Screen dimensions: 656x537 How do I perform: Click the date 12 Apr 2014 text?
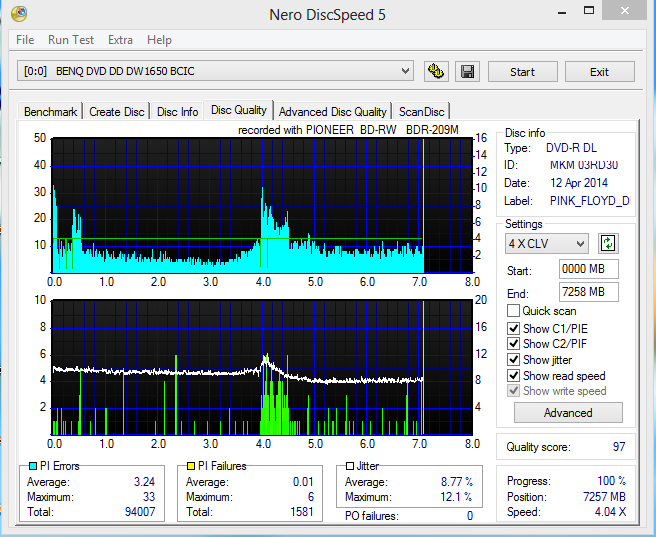click(579, 183)
